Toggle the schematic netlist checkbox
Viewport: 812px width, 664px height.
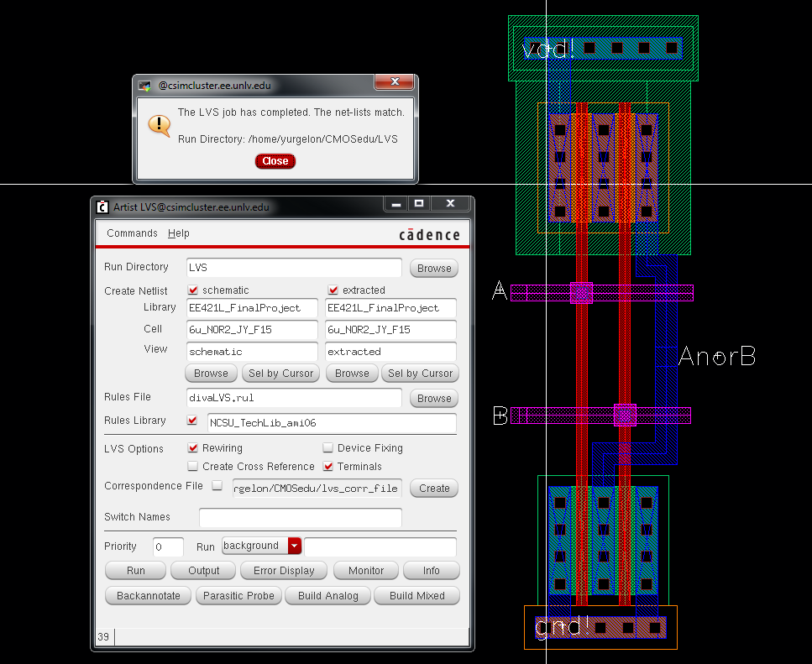pyautogui.click(x=193, y=290)
